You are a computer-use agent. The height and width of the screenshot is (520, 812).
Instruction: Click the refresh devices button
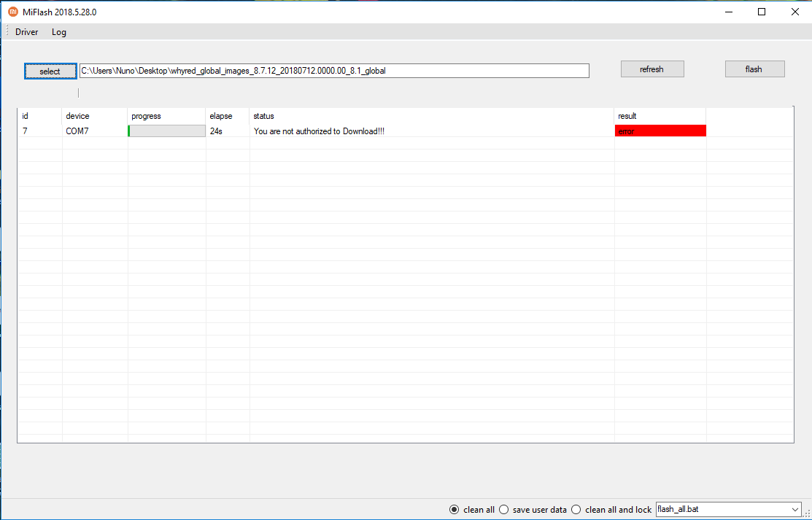[652, 69]
